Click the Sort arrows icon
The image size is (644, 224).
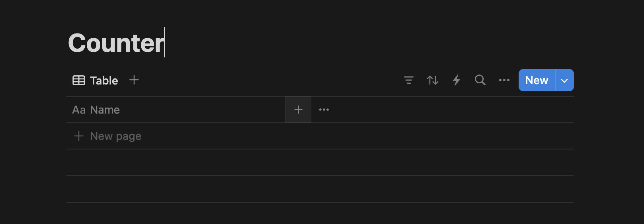pyautogui.click(x=433, y=80)
